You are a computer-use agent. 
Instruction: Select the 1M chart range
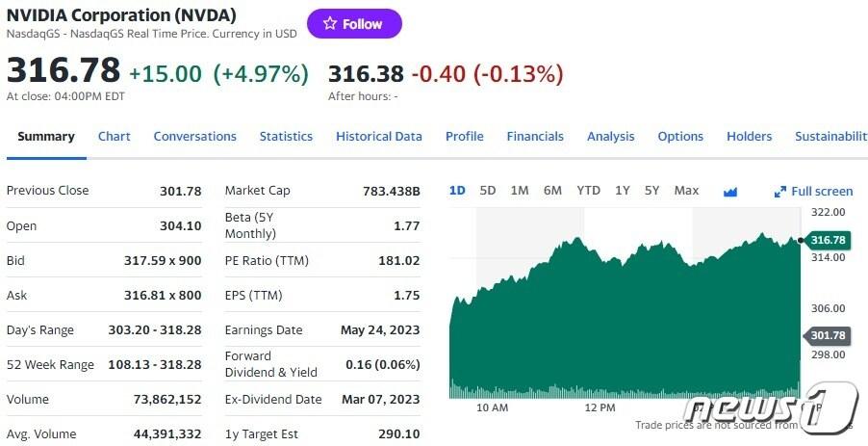[x=520, y=191]
